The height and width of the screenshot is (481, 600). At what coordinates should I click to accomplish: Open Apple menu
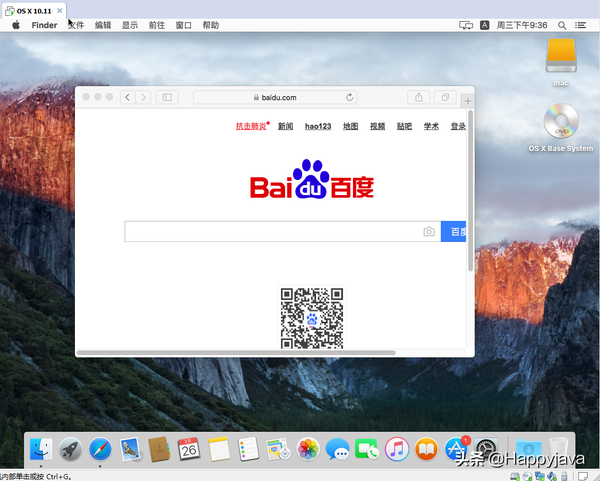point(16,25)
